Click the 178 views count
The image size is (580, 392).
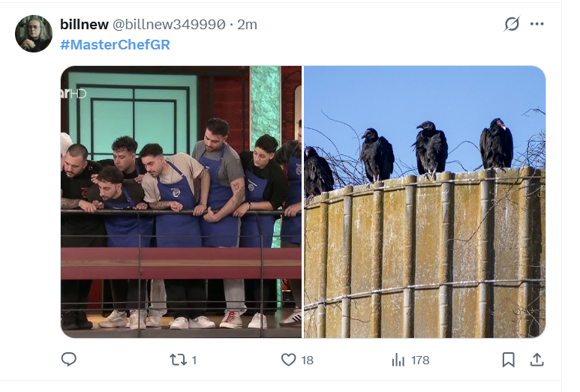coord(420,361)
